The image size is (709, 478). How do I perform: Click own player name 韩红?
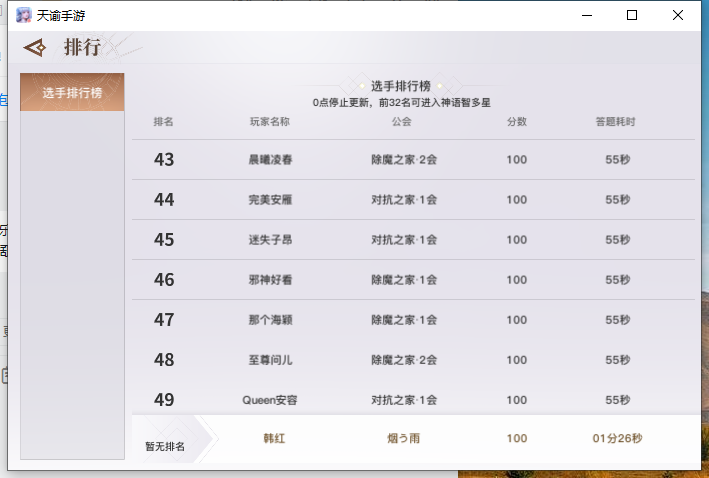click(274, 438)
